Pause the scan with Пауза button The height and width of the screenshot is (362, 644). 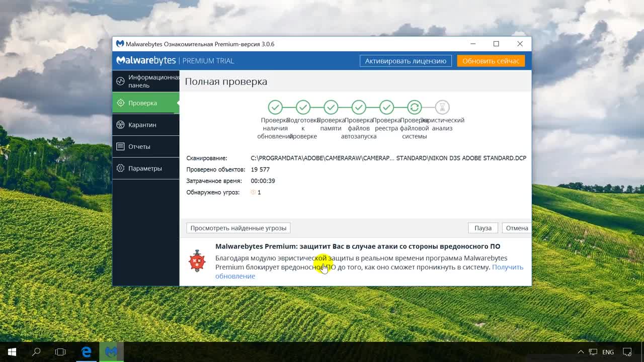point(483,228)
